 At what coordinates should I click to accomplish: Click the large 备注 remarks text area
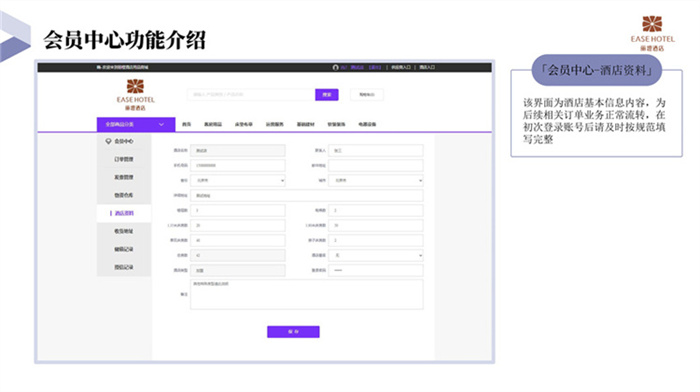[307, 294]
